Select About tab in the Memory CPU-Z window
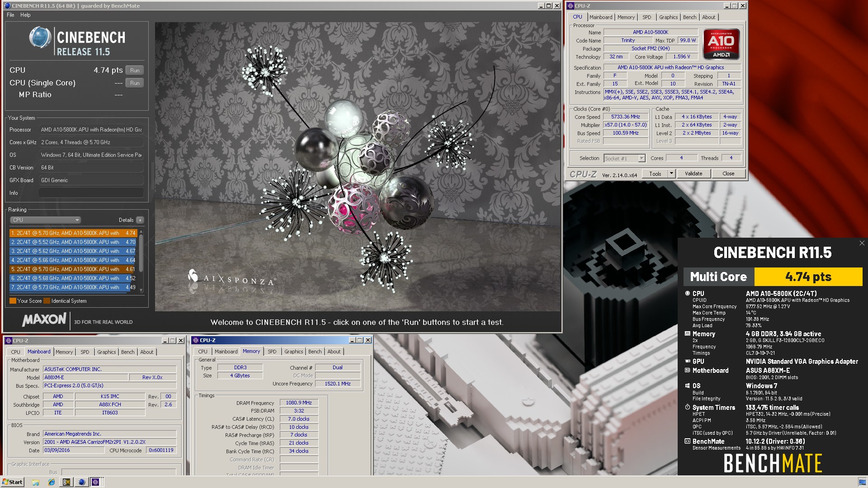The height and width of the screenshot is (488, 868). click(334, 352)
